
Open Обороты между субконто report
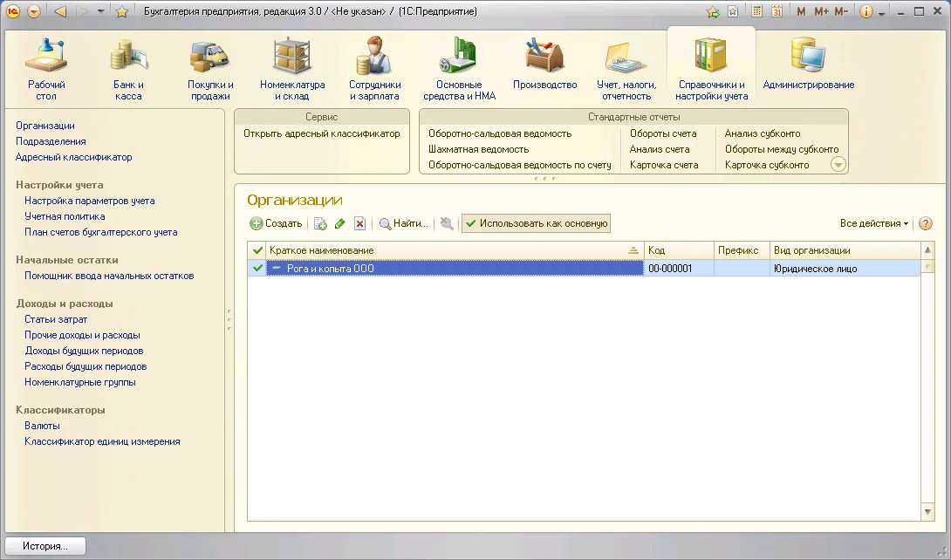click(782, 149)
